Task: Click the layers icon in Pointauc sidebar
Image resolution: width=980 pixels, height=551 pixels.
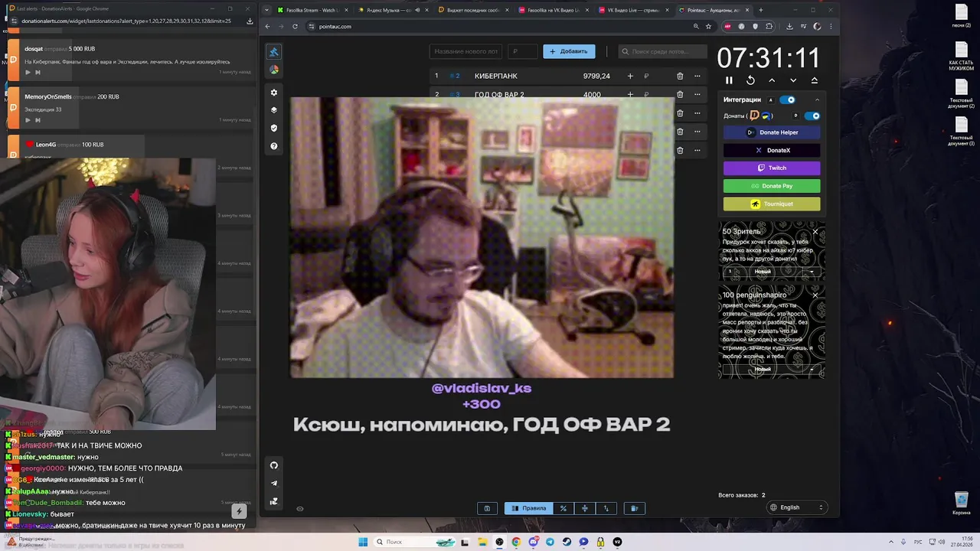Action: click(x=274, y=110)
